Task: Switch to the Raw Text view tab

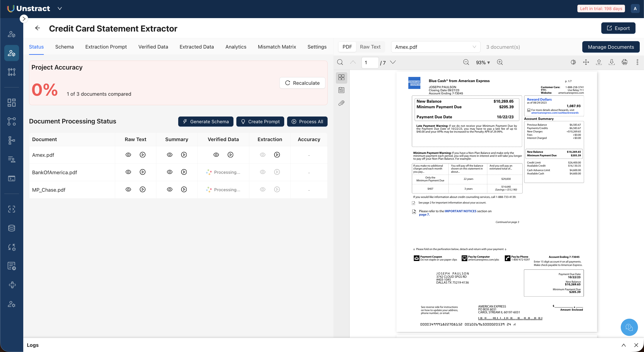Action: pos(370,47)
